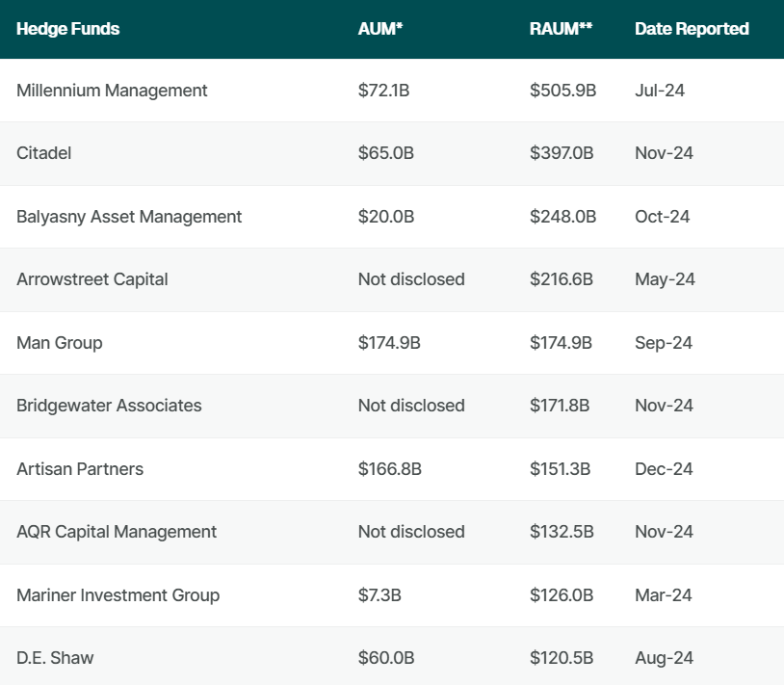Viewport: 784px width, 685px height.
Task: Click the RAUM** column header
Action: [561, 29]
